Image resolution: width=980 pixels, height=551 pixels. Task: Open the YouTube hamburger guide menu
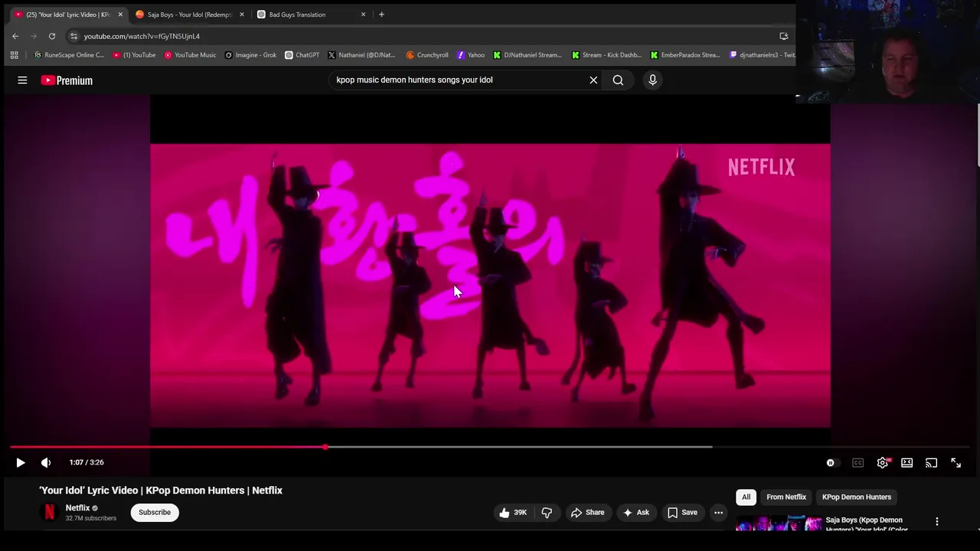[x=22, y=80]
